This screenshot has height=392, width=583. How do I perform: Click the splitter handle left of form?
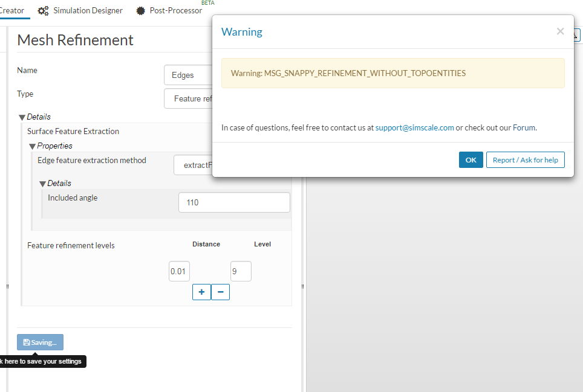click(x=7, y=286)
